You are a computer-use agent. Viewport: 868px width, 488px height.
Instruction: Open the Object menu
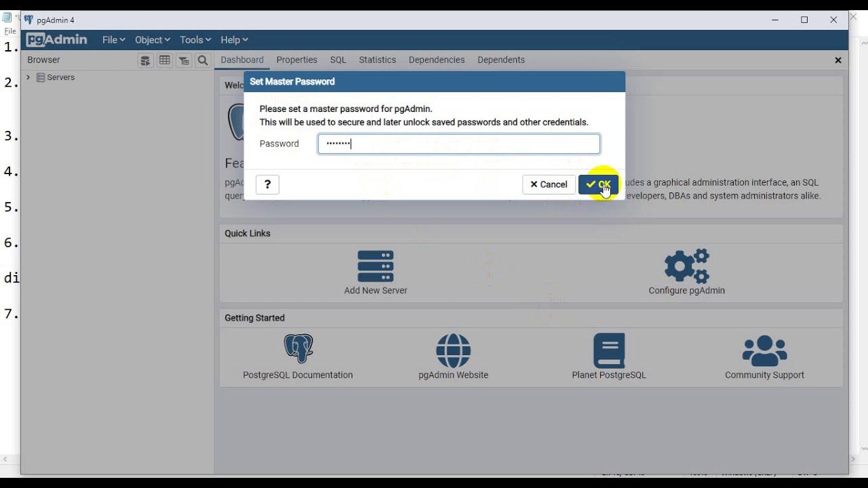click(x=152, y=40)
